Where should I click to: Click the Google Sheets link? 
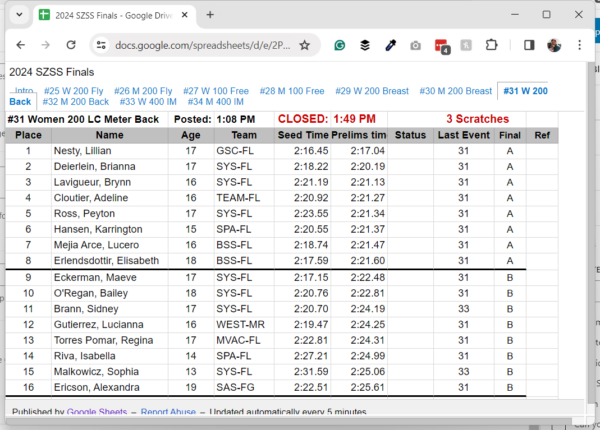(98, 412)
